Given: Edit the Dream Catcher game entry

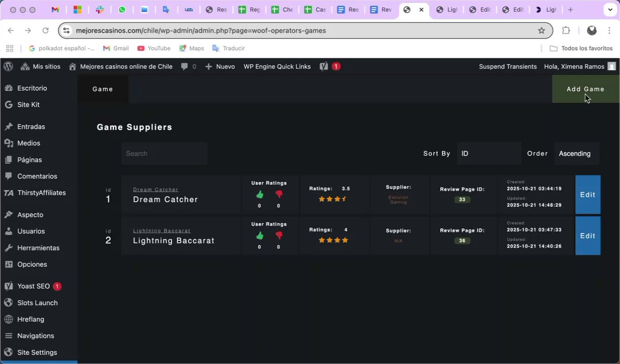Looking at the screenshot, I should click(x=588, y=195).
